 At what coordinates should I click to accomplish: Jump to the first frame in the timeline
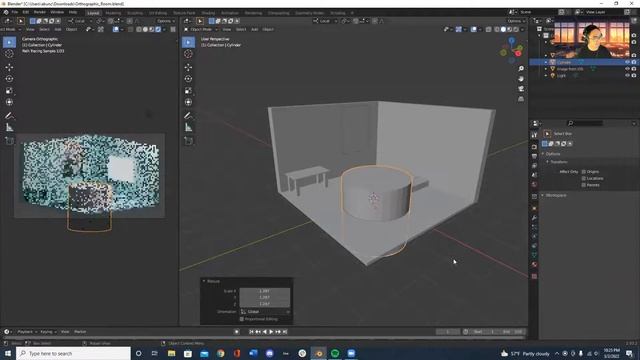(251, 332)
